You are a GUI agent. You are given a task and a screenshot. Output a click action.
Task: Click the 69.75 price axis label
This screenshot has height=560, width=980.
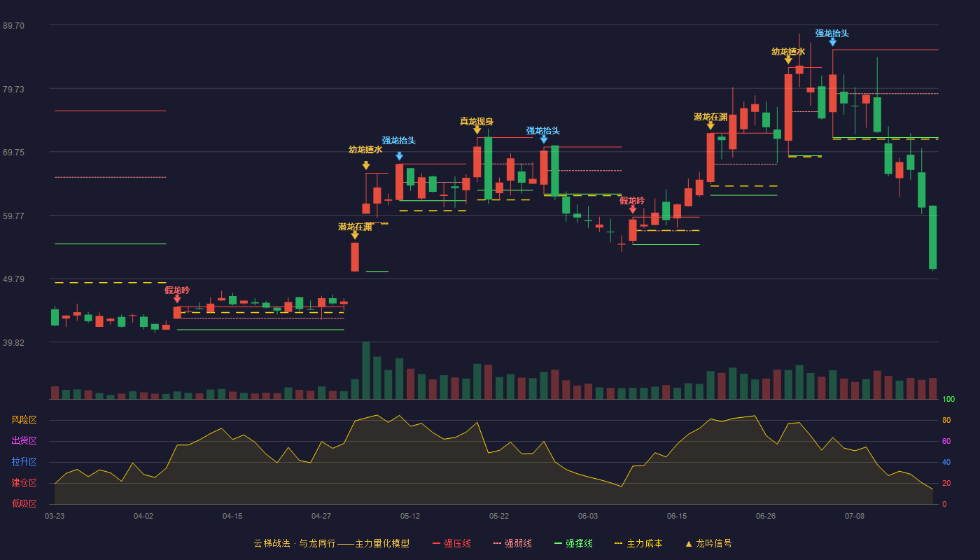[13, 153]
